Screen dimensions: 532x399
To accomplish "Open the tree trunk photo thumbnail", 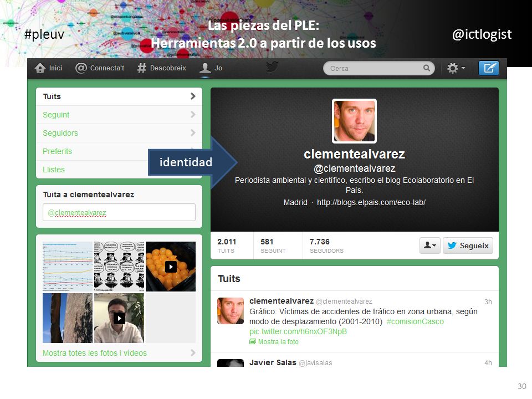I will click(x=68, y=318).
